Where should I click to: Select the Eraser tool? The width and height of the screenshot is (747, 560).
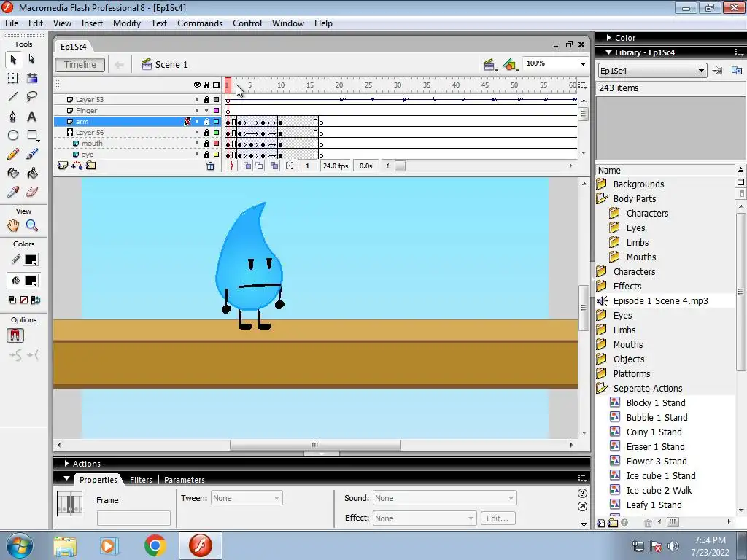[31, 192]
